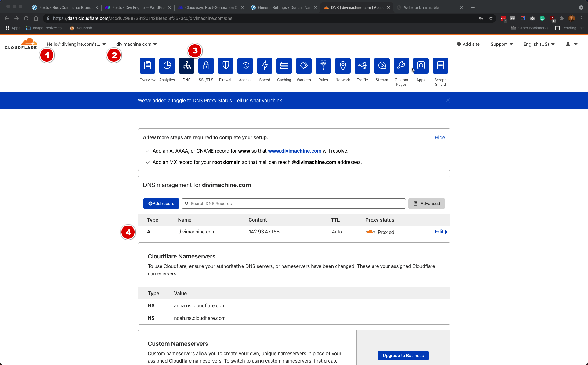Viewport: 588px width, 365px height.
Task: Open the Analytics section icon
Action: click(x=167, y=66)
